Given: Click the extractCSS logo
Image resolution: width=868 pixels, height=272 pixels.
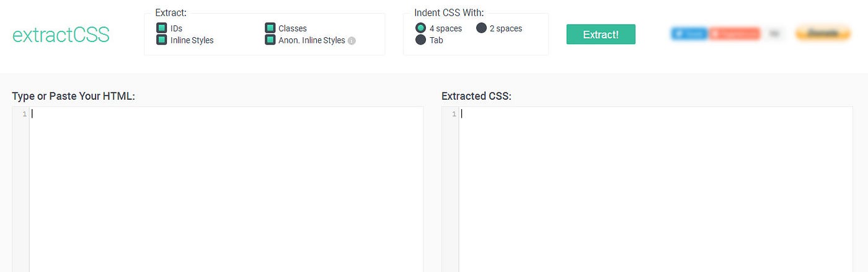Looking at the screenshot, I should pos(61,35).
